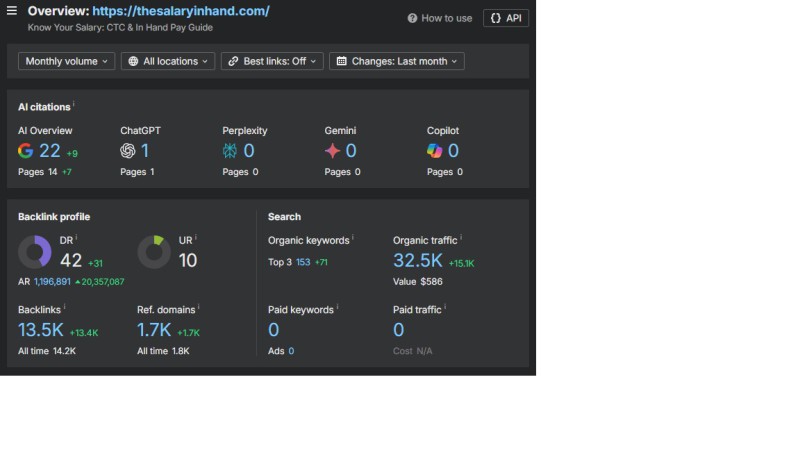
Task: Click the API button
Action: (x=506, y=18)
